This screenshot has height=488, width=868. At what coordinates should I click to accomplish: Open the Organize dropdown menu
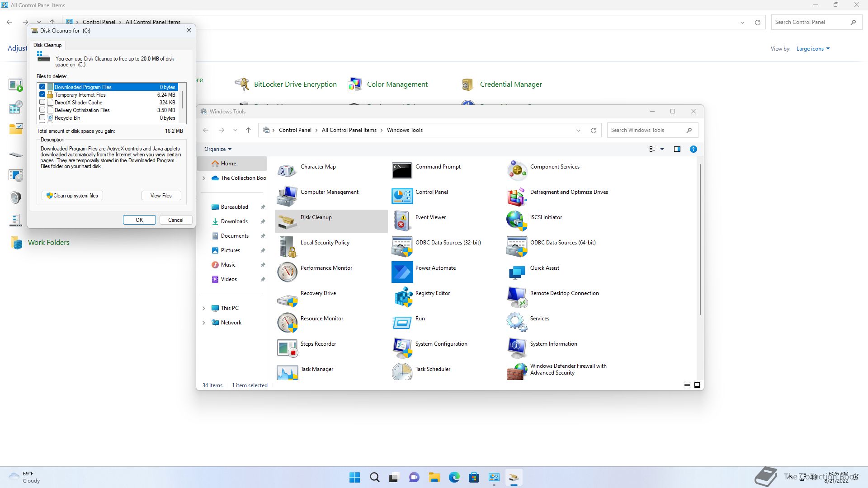(218, 149)
